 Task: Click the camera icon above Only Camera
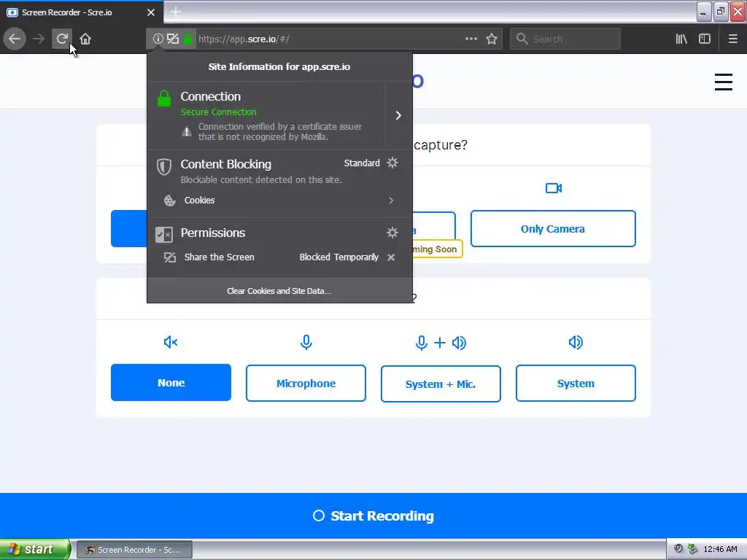coord(554,188)
